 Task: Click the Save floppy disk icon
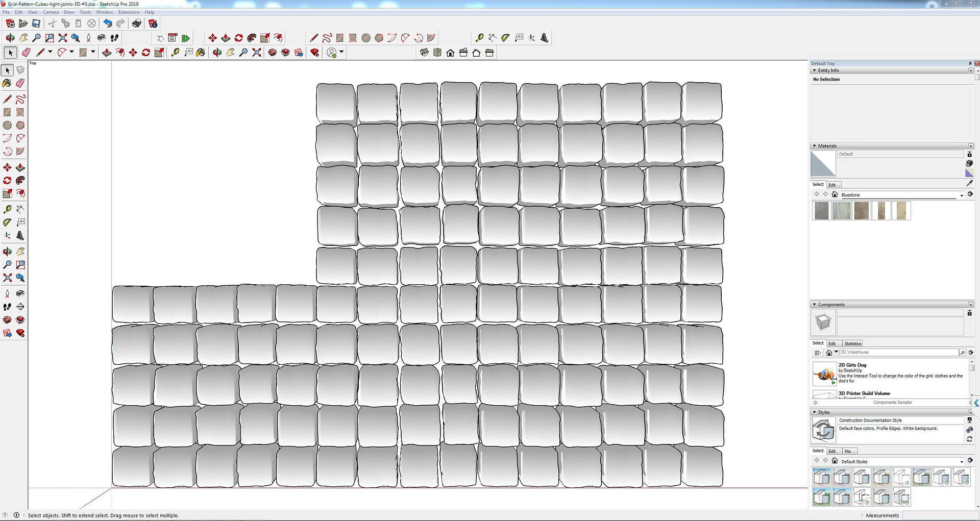pyautogui.click(x=36, y=23)
